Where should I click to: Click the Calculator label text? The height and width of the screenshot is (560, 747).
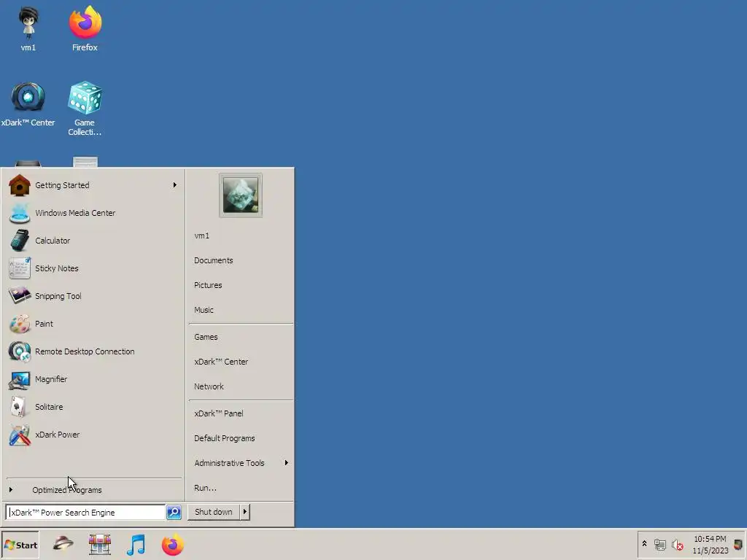pos(53,241)
